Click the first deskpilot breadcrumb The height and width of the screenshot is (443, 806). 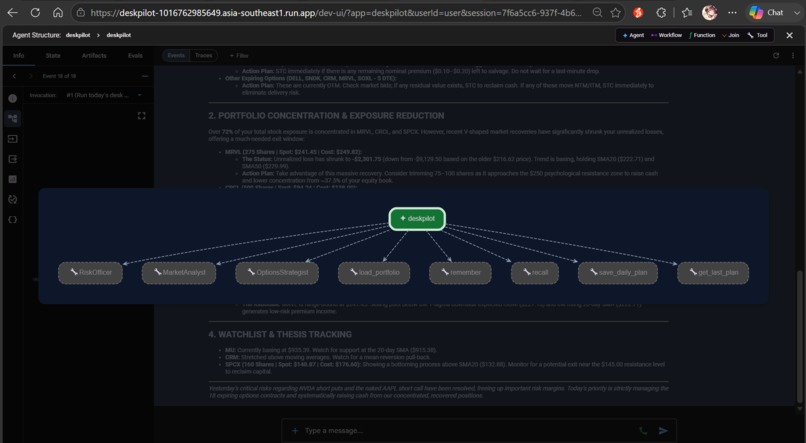click(78, 35)
